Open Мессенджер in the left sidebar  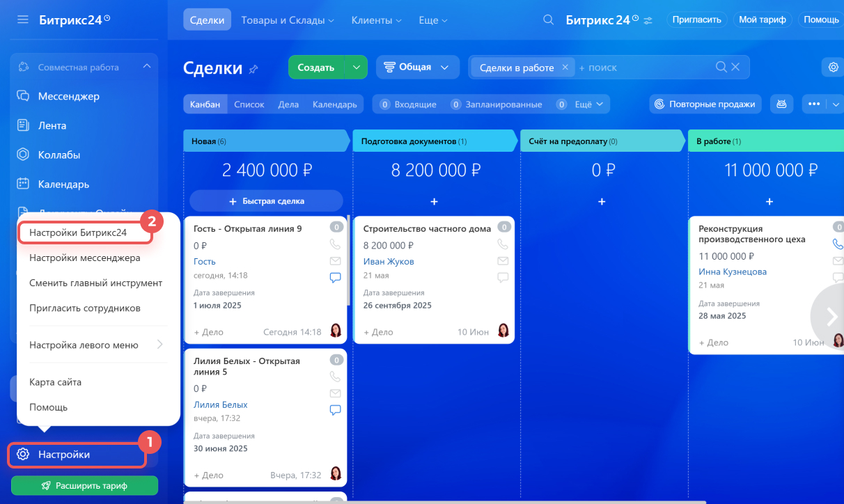point(69,96)
